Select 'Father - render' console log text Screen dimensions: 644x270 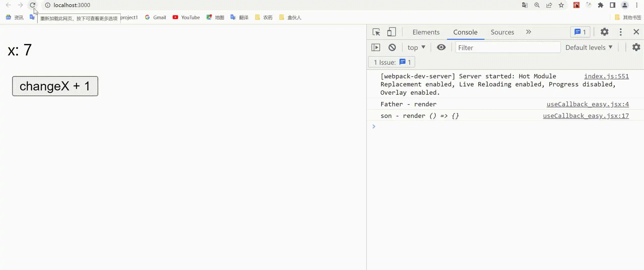click(x=408, y=104)
